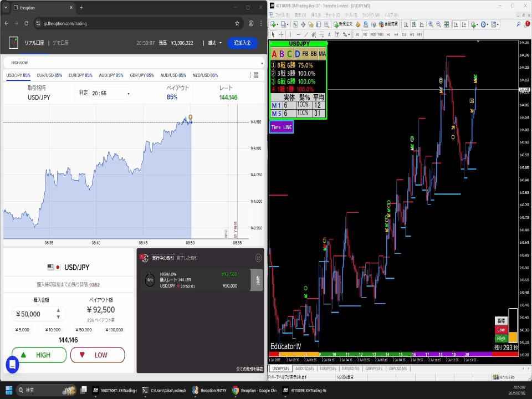The width and height of the screenshot is (532, 399).
Task: Open the asset list view icon
Action: click(x=256, y=75)
